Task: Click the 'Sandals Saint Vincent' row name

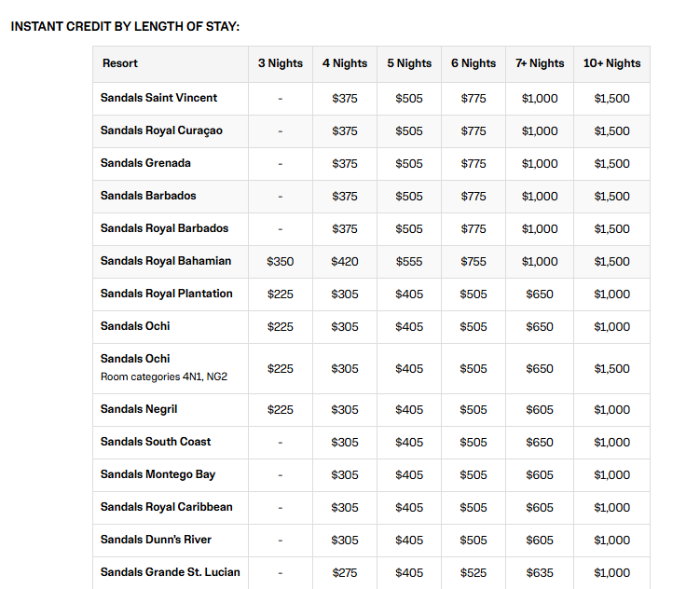Action: coord(159,98)
